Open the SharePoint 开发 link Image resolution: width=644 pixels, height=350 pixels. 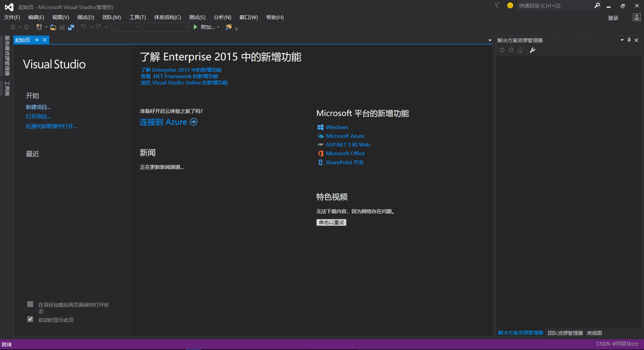345,163
